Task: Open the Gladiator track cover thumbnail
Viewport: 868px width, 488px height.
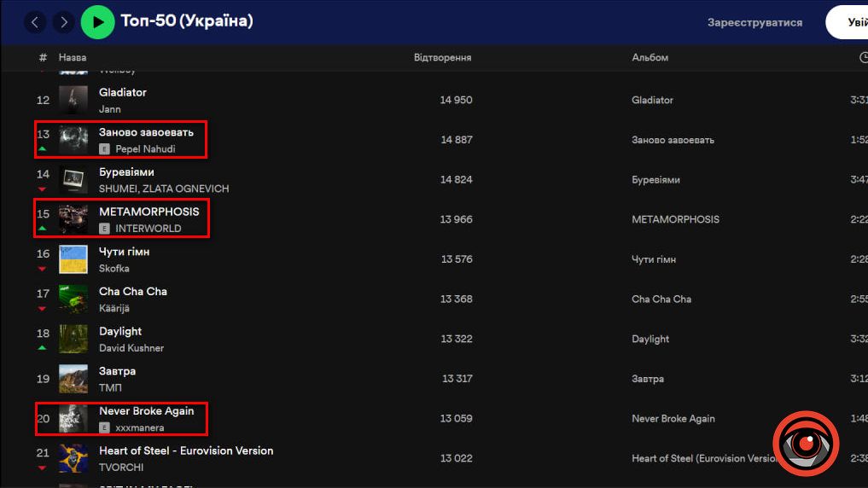Action: click(x=73, y=100)
